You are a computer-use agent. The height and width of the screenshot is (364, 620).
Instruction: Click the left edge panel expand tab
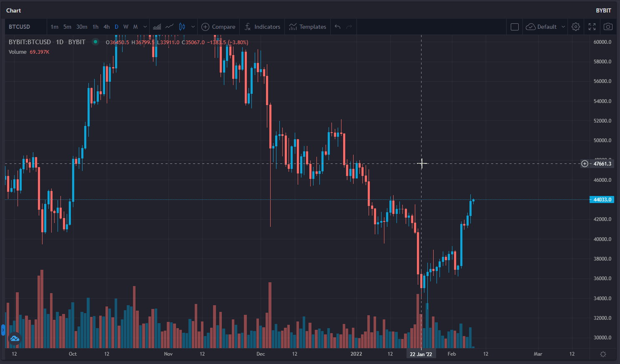tap(3, 330)
